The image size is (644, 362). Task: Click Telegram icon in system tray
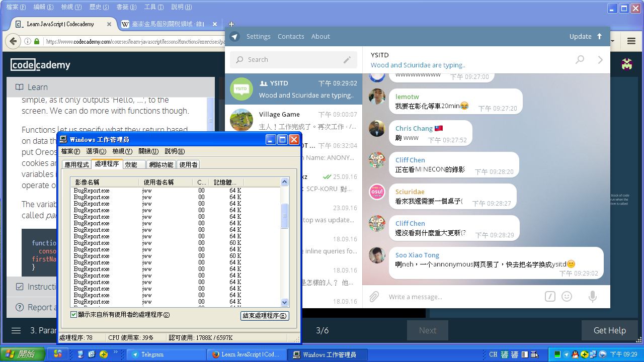click(566, 354)
